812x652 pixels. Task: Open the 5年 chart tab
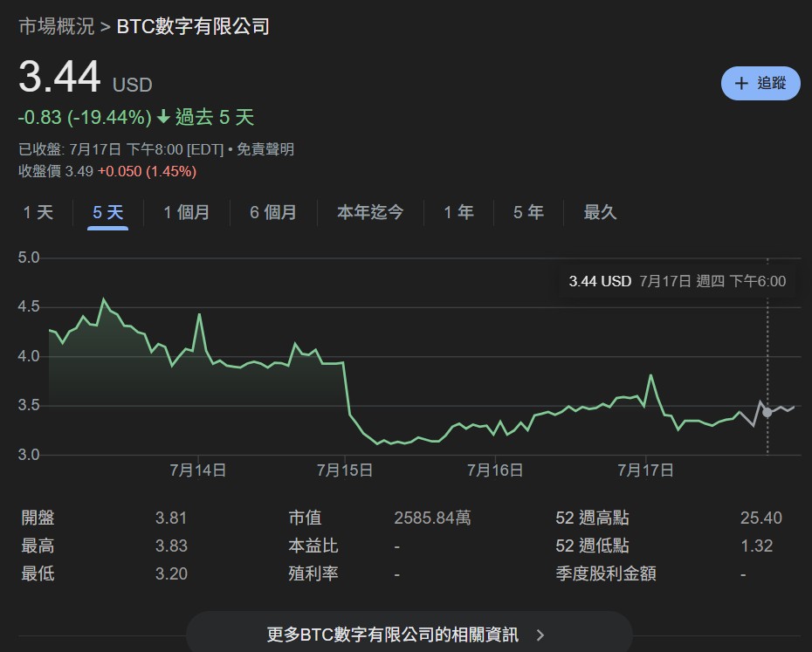click(x=527, y=211)
